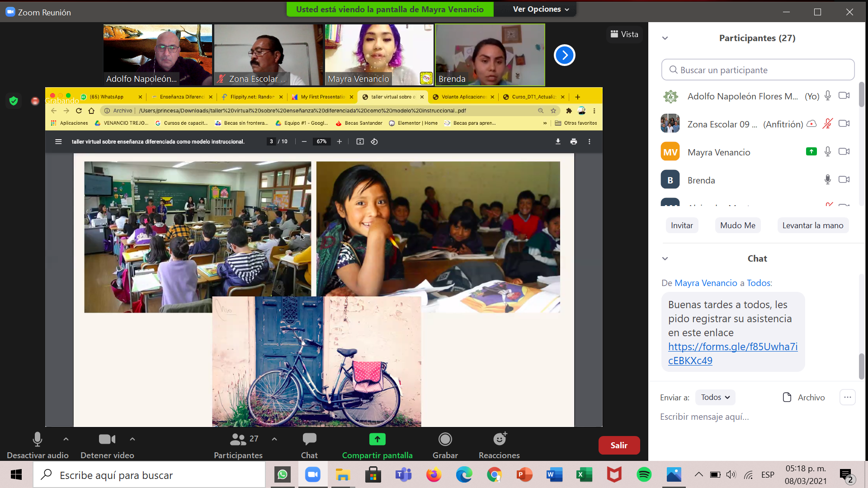Viewport: 868px width, 488px height.
Task: Open Chat in meeting toolbar
Action: (x=309, y=439)
